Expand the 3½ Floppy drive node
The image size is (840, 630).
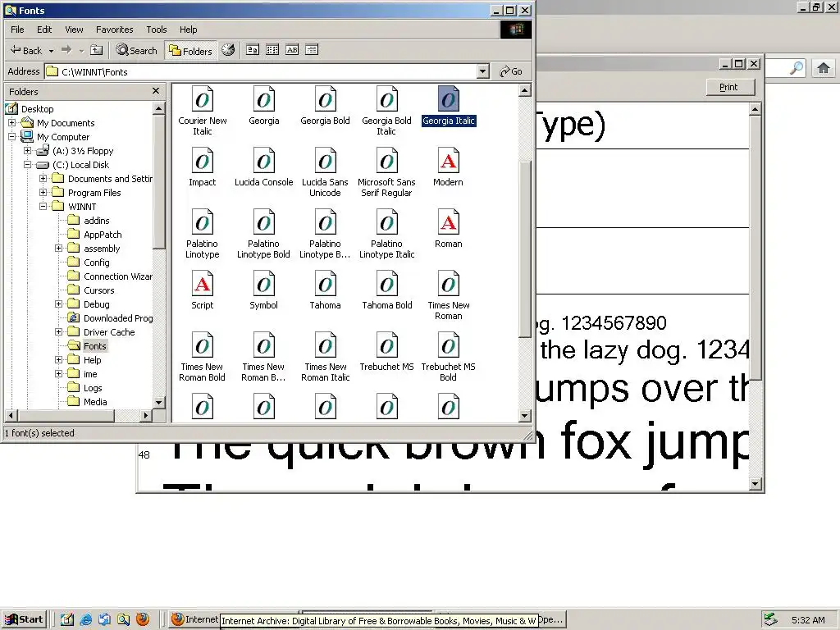(27, 151)
